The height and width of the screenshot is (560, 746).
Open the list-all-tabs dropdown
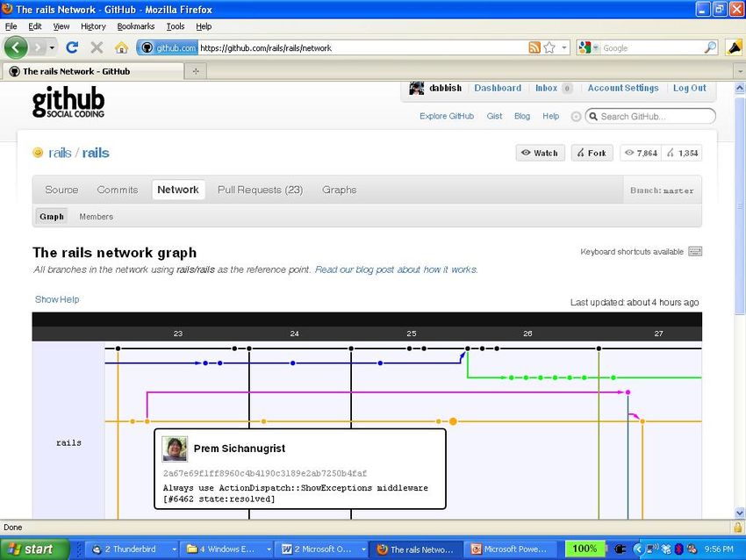740,71
